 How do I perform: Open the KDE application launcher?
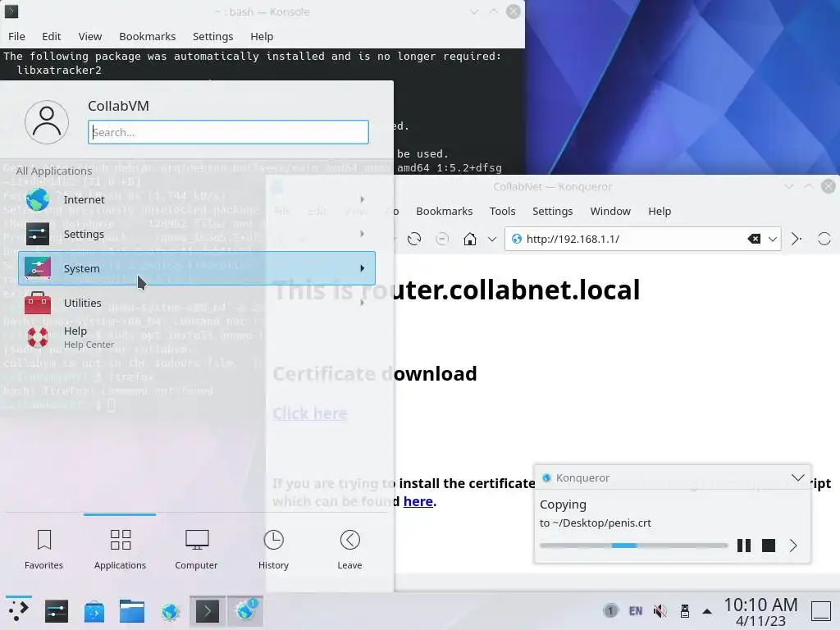pyautogui.click(x=19, y=610)
